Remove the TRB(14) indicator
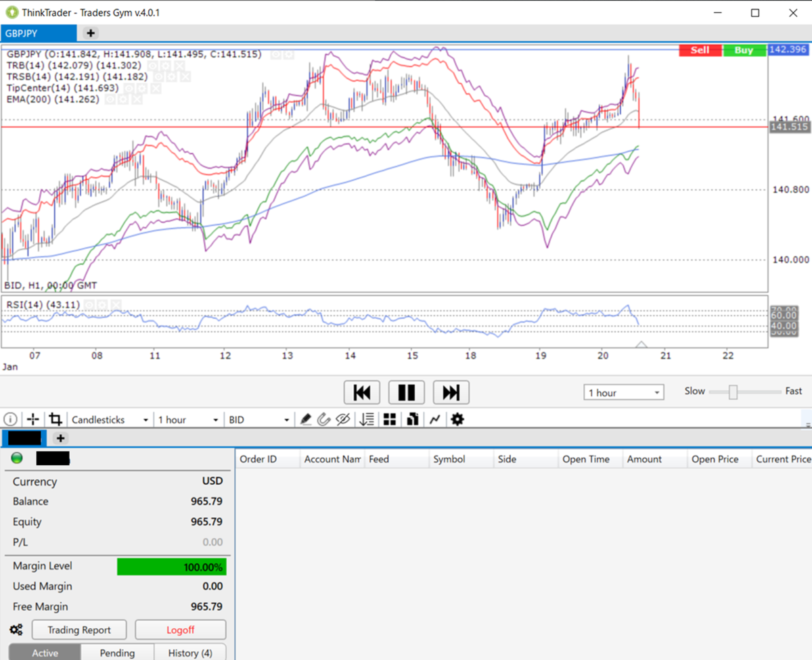The image size is (812, 660). [179, 66]
